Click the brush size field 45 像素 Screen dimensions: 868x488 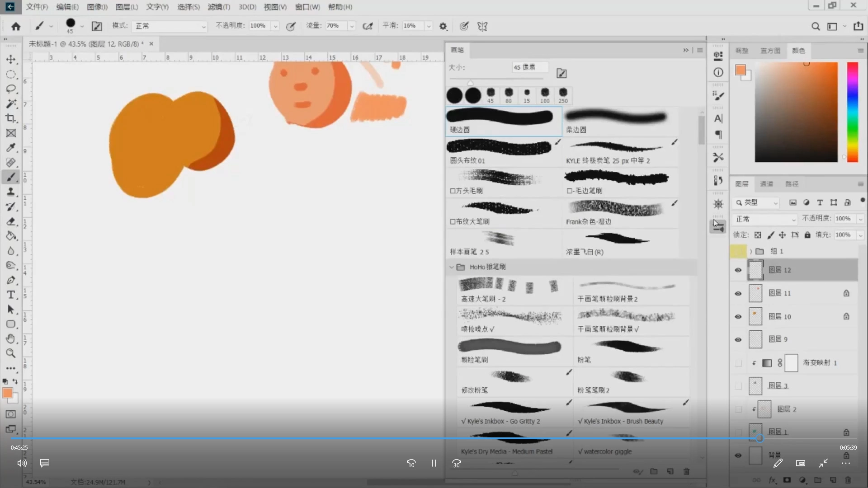529,67
